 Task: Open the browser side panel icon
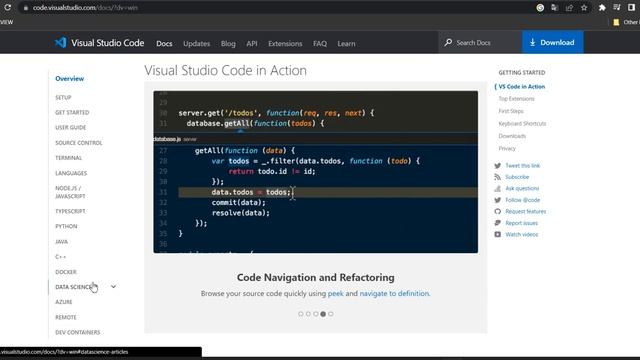point(631,7)
